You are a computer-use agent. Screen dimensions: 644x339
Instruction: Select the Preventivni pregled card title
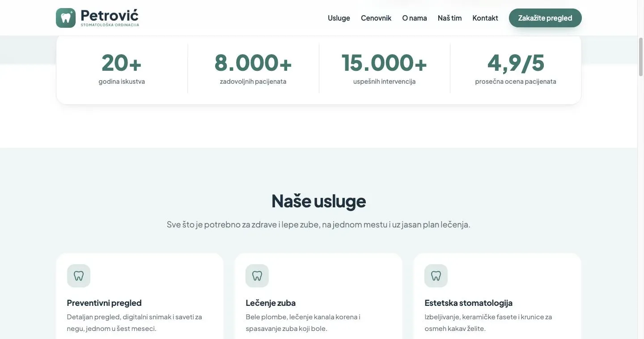(104, 303)
